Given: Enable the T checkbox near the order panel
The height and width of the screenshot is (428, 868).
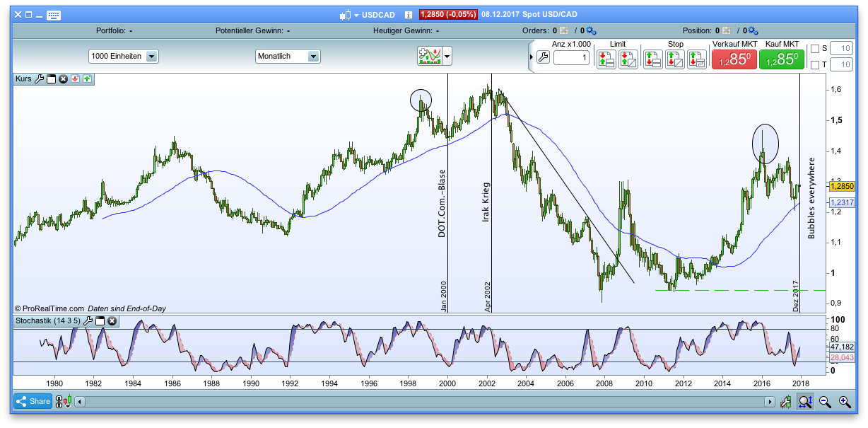Looking at the screenshot, I should point(816,64).
